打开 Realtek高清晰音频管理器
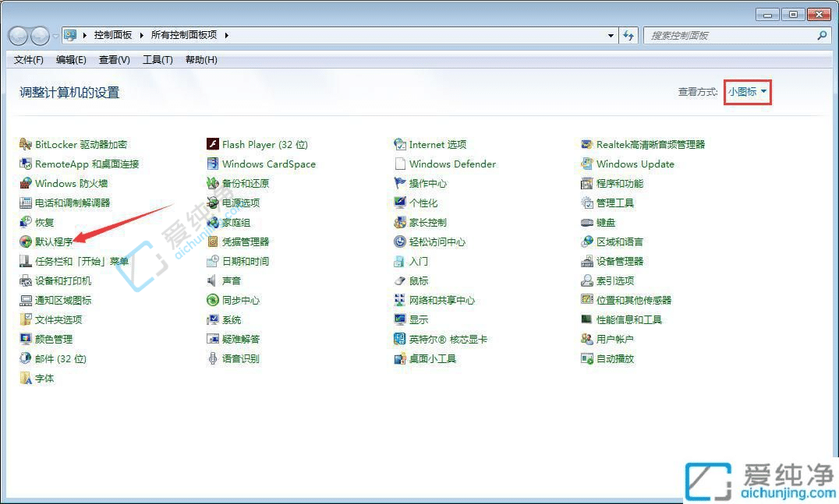This screenshot has width=839, height=504. pos(652,143)
